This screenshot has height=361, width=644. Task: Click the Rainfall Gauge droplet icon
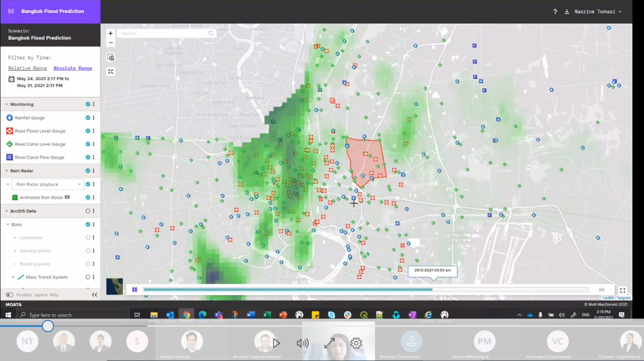(x=9, y=118)
